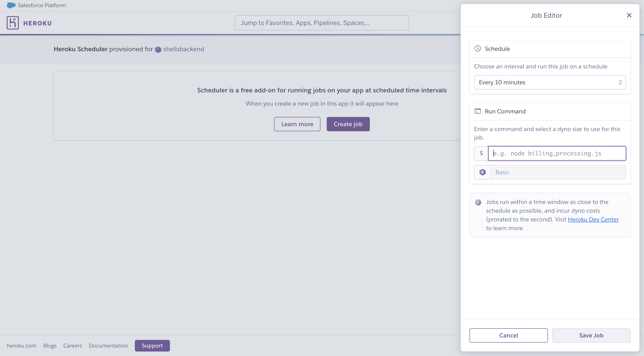Open the Careers footer link
This screenshot has width=644, height=356.
pyautogui.click(x=72, y=345)
